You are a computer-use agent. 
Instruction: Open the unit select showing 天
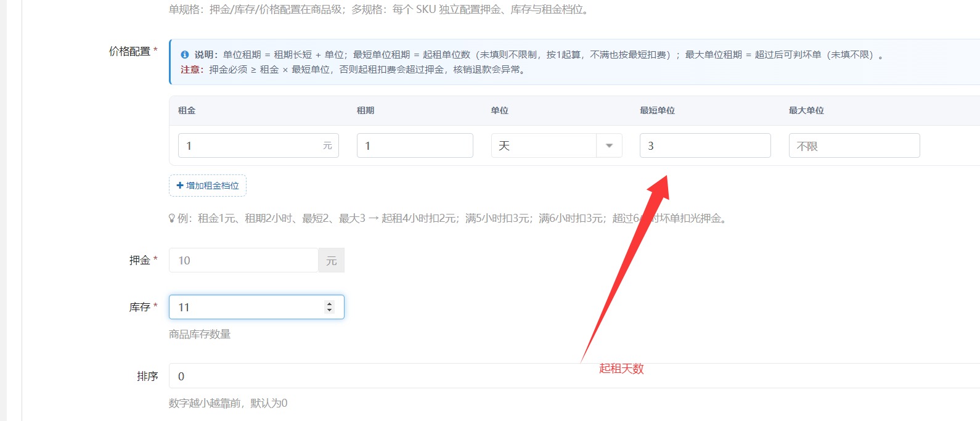[x=557, y=145]
